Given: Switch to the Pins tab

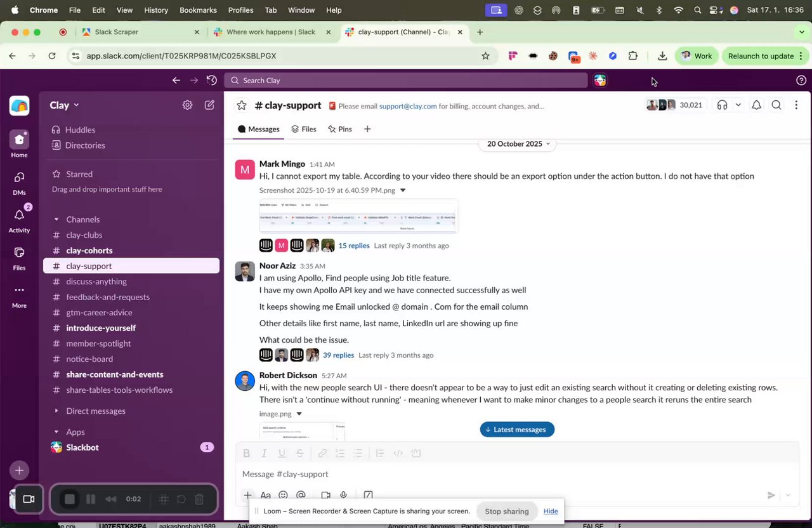Looking at the screenshot, I should click(x=340, y=129).
